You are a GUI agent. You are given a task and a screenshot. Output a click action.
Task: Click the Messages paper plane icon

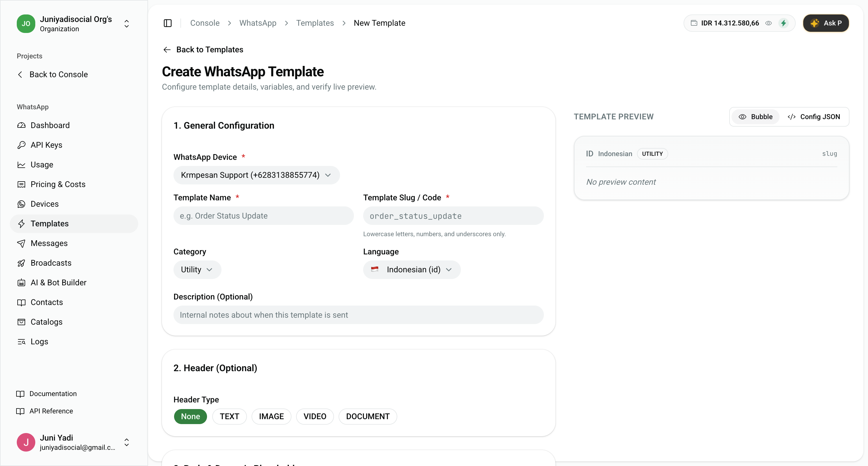tap(21, 243)
